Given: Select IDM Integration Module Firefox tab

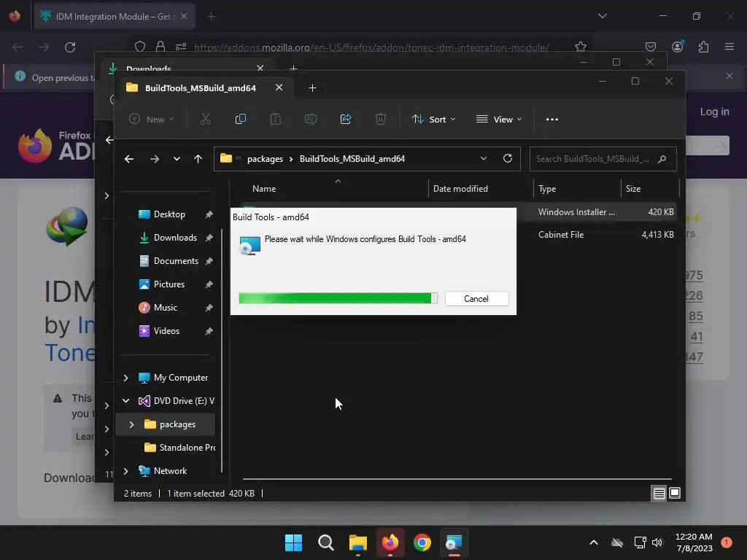Looking at the screenshot, I should pos(113,16).
